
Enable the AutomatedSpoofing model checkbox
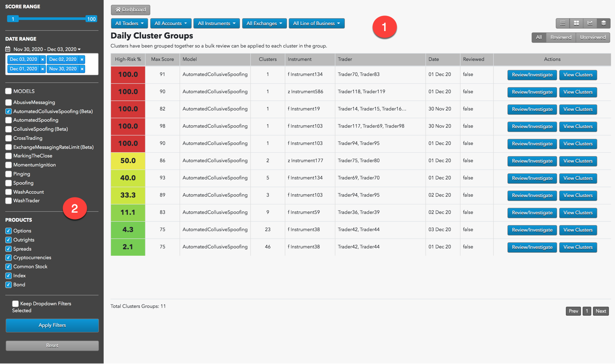[8, 120]
